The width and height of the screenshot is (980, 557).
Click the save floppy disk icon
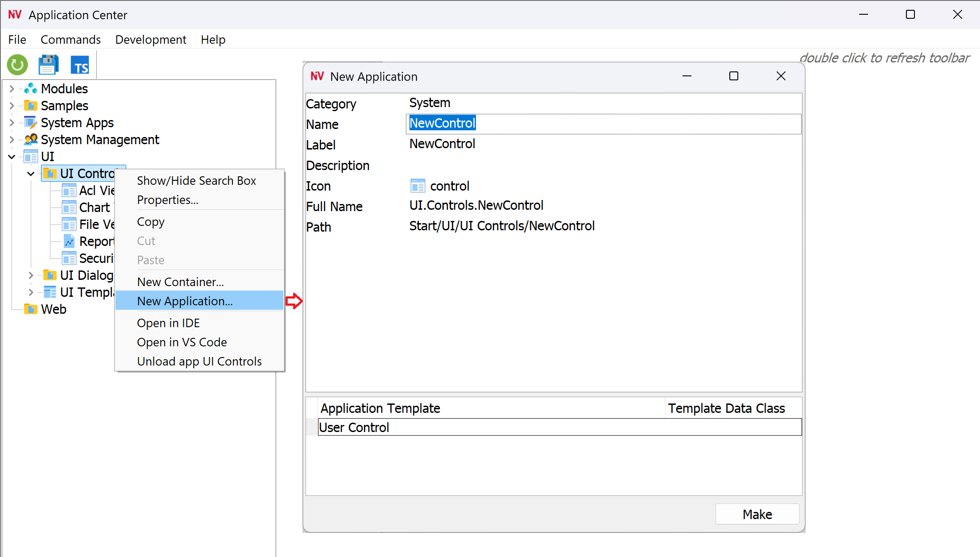click(x=48, y=65)
